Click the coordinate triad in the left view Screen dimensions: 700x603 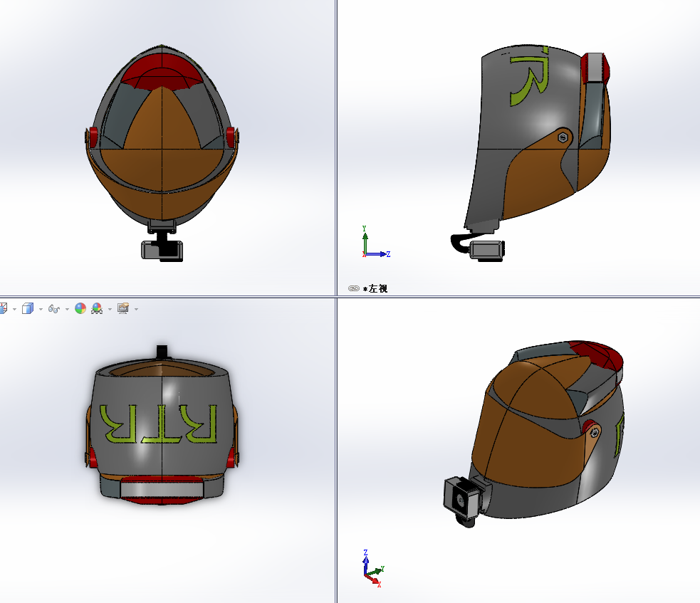[376, 242]
